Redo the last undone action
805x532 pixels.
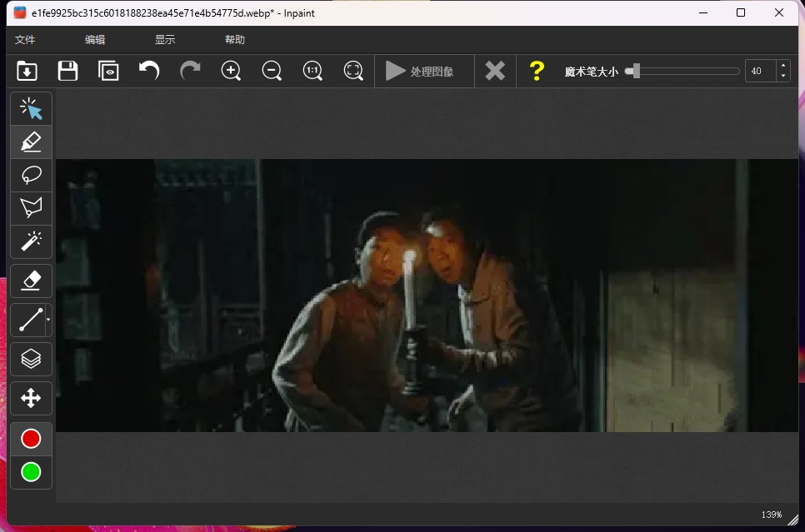pos(190,71)
